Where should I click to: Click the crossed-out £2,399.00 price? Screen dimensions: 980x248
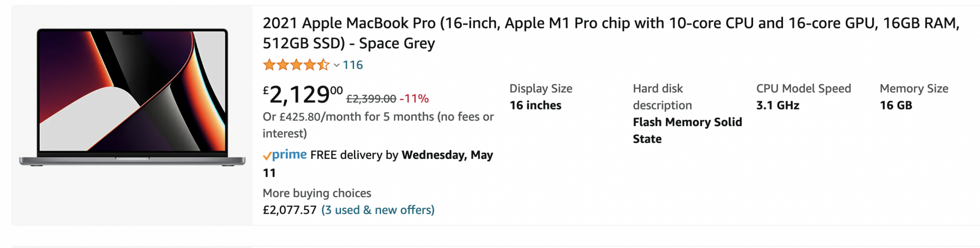point(371,99)
